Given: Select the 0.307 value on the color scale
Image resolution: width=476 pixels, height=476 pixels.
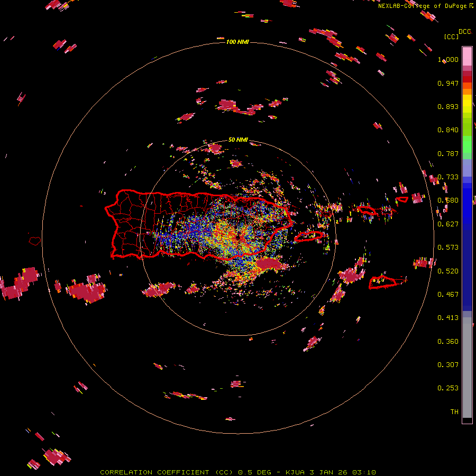Looking at the screenshot, I should tap(448, 365).
